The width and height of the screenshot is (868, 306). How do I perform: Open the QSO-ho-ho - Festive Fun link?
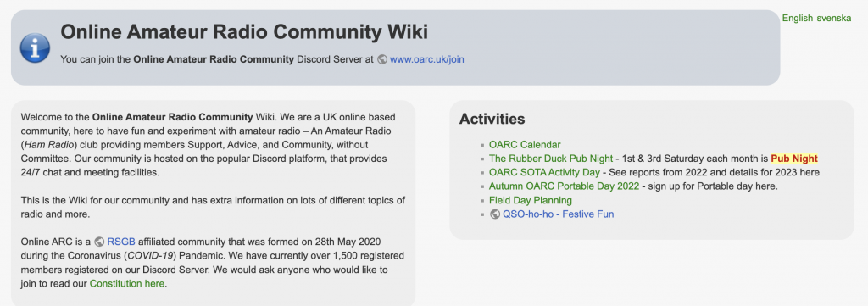click(x=558, y=214)
